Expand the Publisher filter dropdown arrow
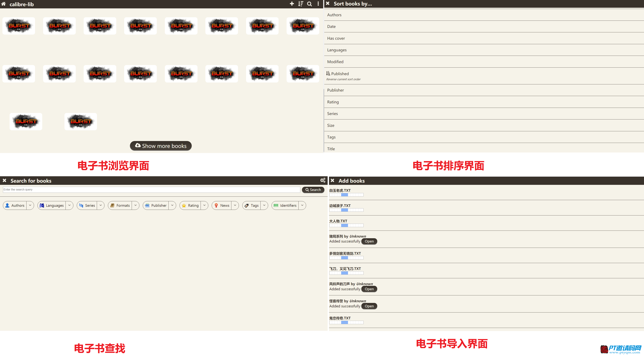 coord(172,205)
